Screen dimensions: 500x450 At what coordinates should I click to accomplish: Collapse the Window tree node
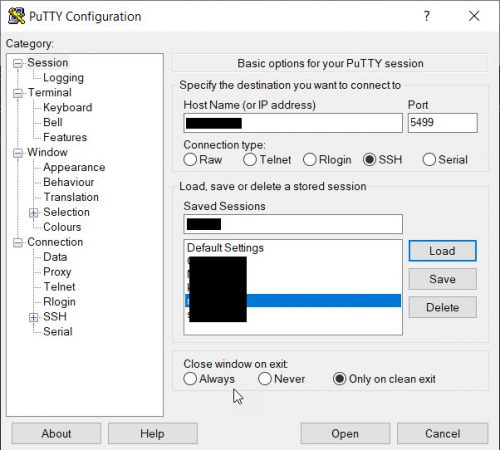(18, 153)
